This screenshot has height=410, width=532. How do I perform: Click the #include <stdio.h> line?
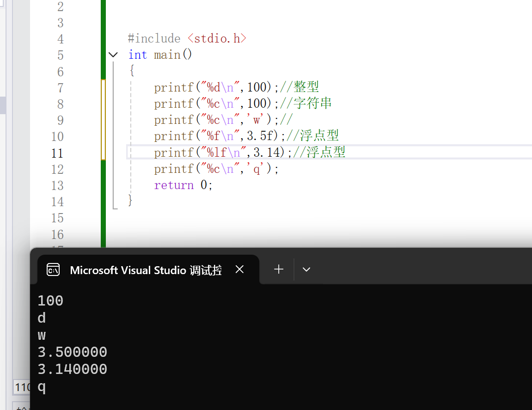pos(187,38)
